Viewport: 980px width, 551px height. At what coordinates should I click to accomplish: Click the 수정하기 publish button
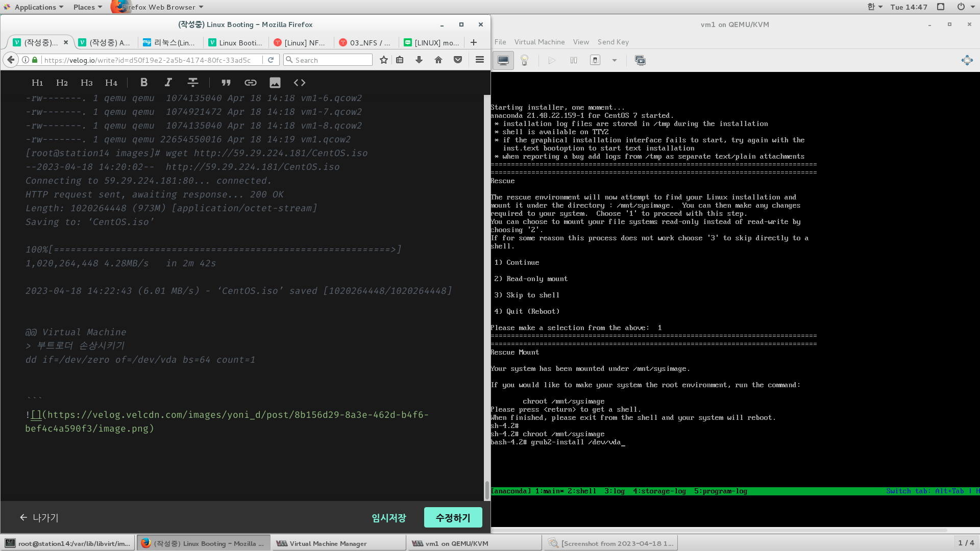point(453,517)
